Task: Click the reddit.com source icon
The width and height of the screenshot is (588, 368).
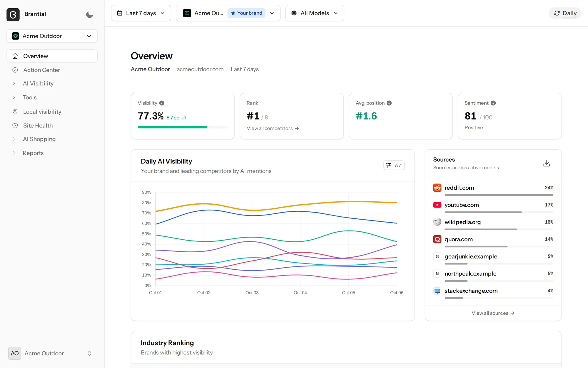Action: pos(437,188)
